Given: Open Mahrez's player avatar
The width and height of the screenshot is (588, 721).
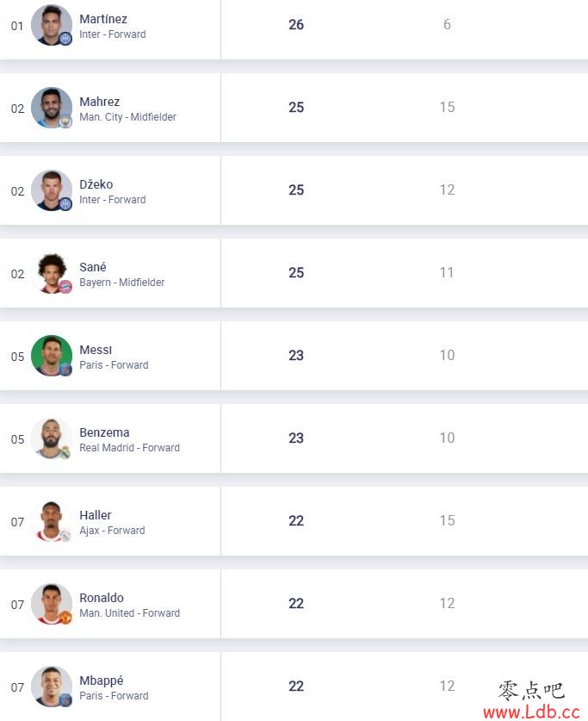Looking at the screenshot, I should tap(52, 108).
